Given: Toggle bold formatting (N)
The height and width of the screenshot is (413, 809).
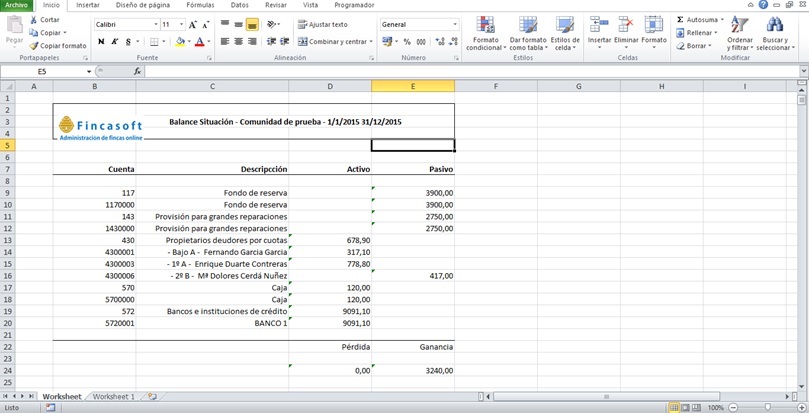Looking at the screenshot, I should tap(101, 42).
